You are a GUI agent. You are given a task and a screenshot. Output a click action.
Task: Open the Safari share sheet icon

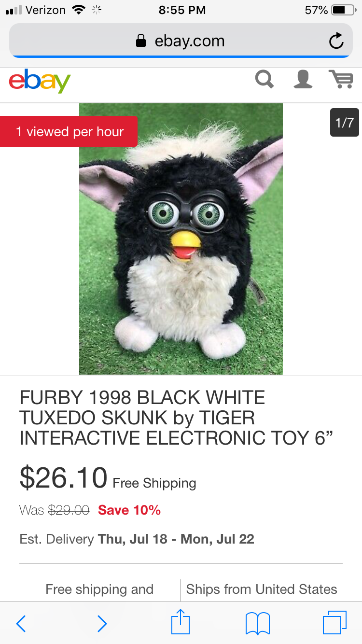point(181,621)
